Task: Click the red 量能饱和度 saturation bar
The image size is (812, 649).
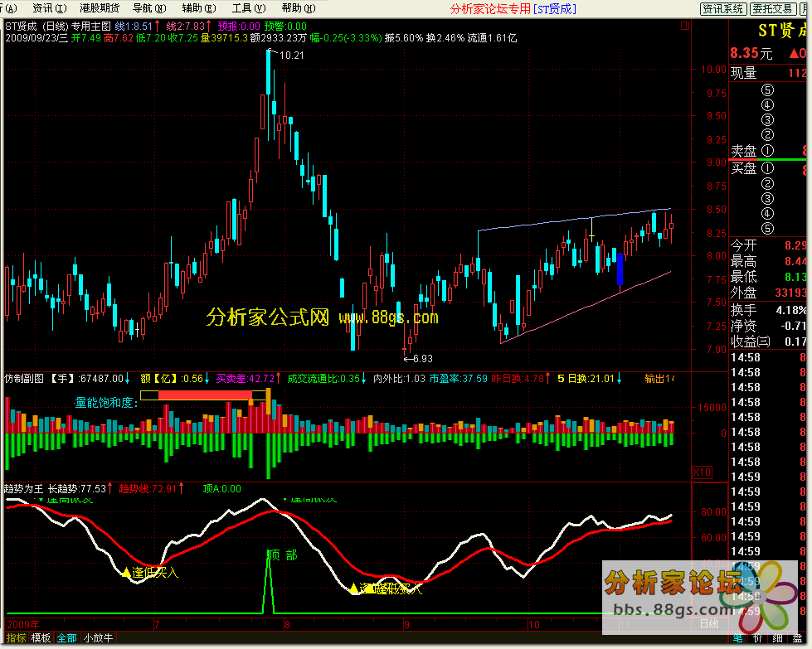Action: (205, 395)
